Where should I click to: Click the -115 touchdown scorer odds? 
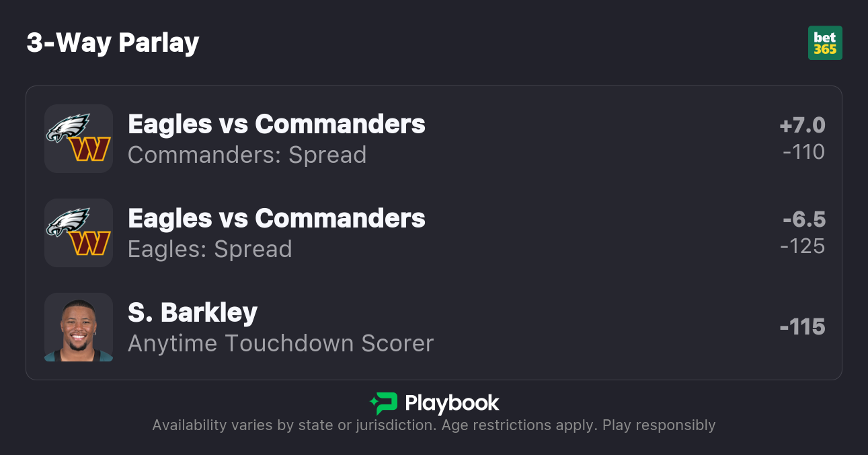(802, 327)
